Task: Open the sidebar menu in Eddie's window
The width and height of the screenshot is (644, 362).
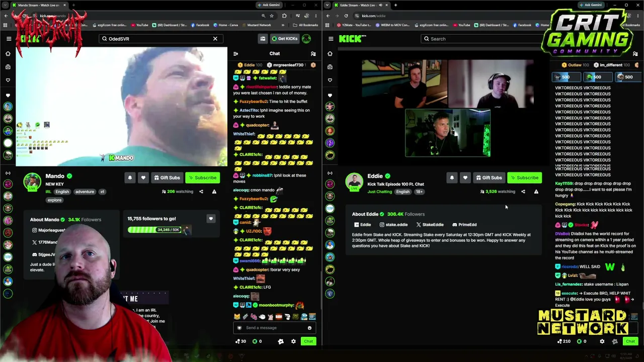Action: point(331,39)
